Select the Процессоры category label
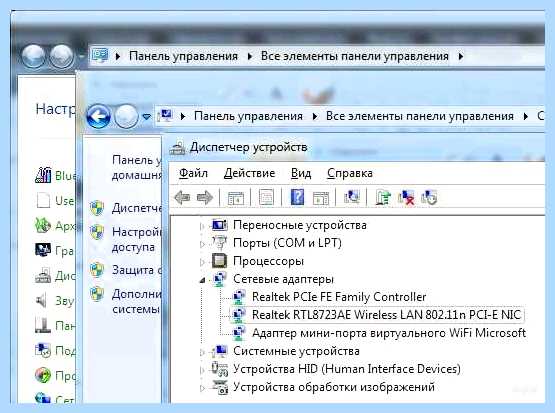The image size is (555, 413). [268, 261]
